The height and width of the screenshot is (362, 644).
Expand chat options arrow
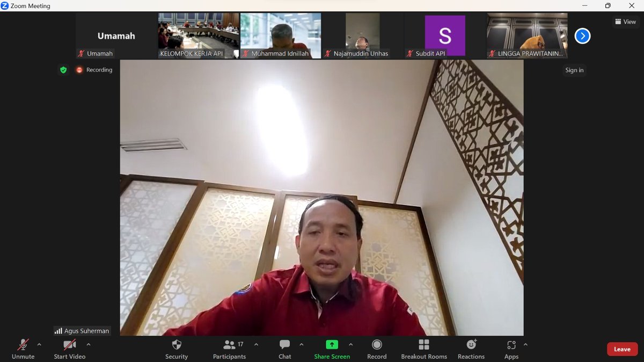(302, 345)
